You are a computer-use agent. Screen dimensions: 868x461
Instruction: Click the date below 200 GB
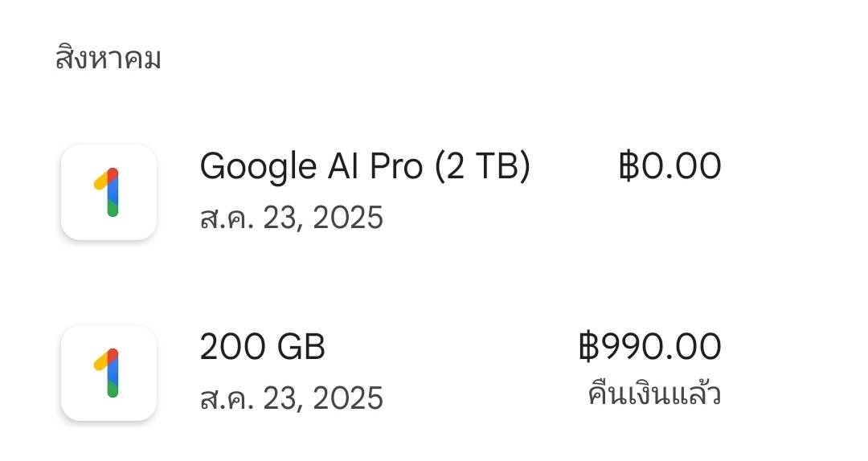pos(291,398)
